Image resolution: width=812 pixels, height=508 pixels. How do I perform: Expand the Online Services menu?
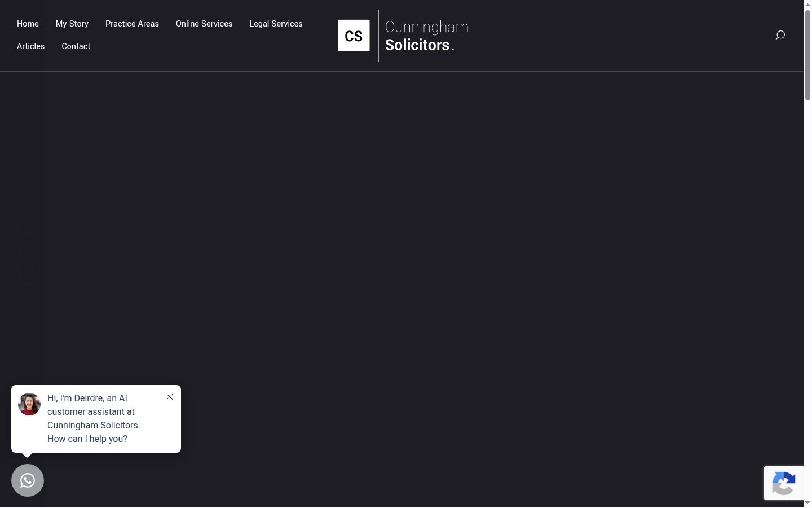coord(204,24)
